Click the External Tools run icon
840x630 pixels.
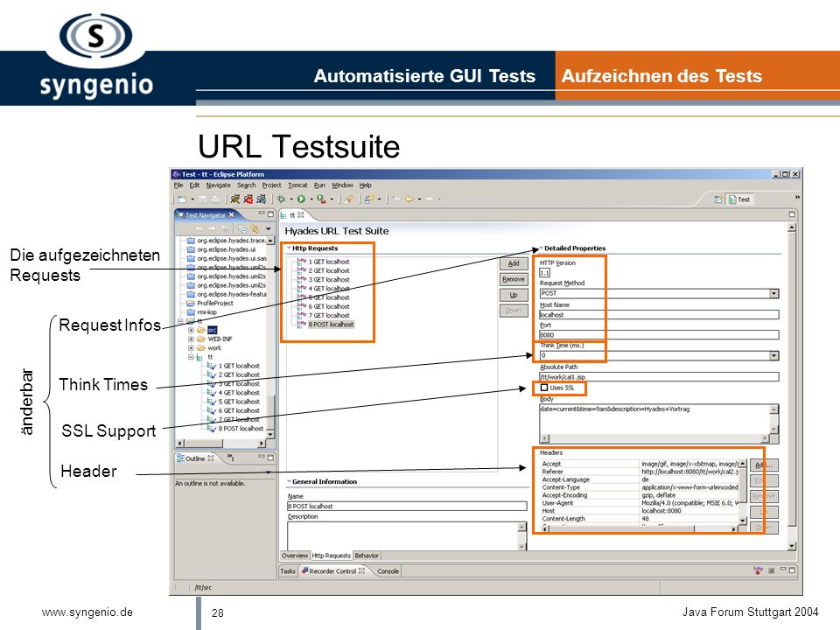[321, 199]
